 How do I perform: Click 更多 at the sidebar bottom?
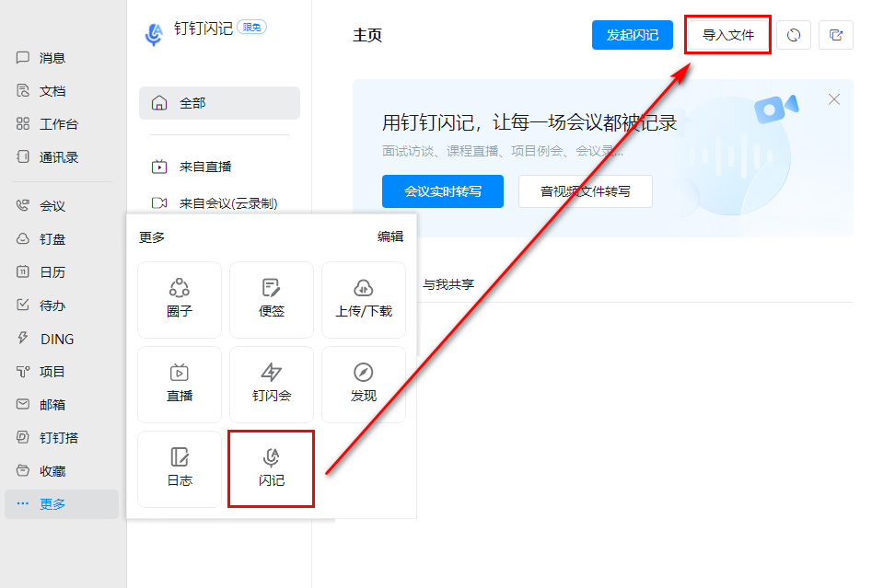point(62,504)
